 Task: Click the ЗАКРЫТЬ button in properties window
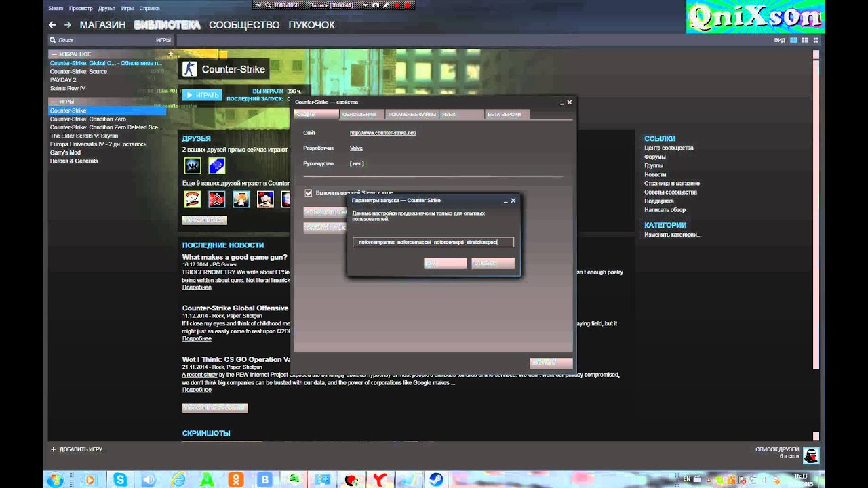coord(551,363)
